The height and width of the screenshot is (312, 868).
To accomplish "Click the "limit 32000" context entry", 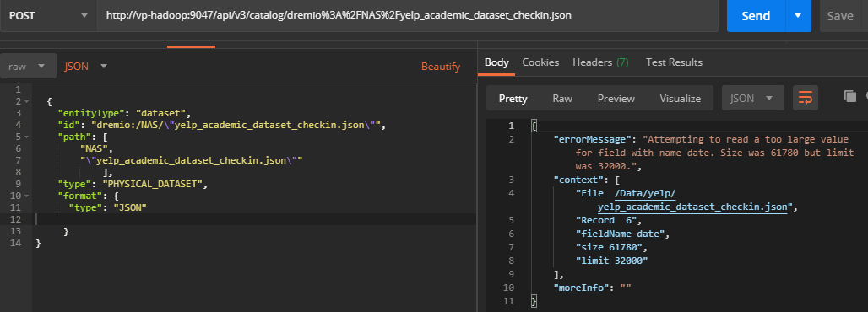I will [x=611, y=260].
